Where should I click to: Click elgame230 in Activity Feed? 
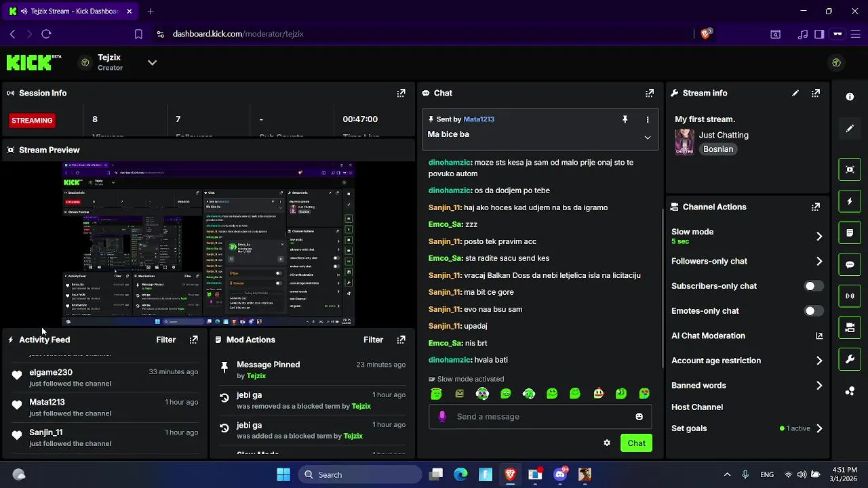[x=51, y=372]
